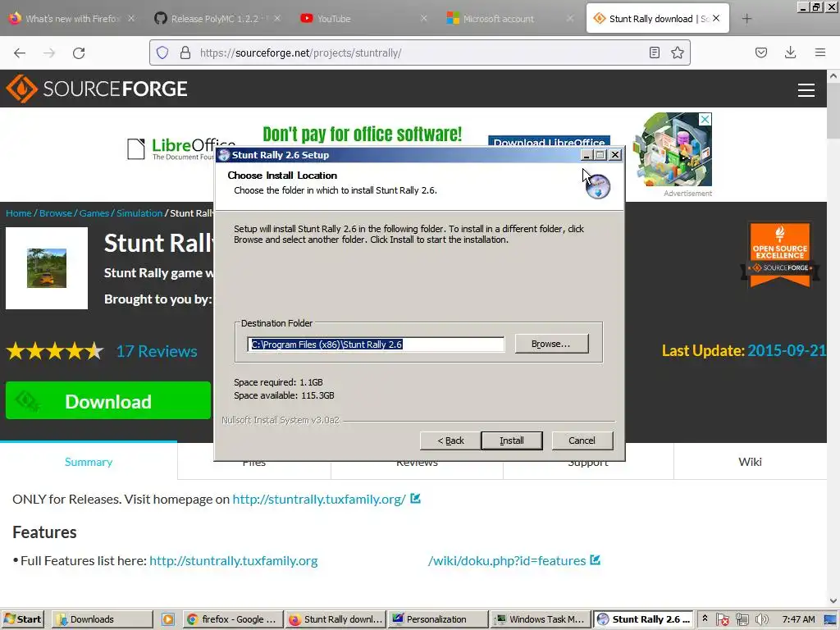
Task: Switch to the YouTube tab
Action: click(363, 19)
